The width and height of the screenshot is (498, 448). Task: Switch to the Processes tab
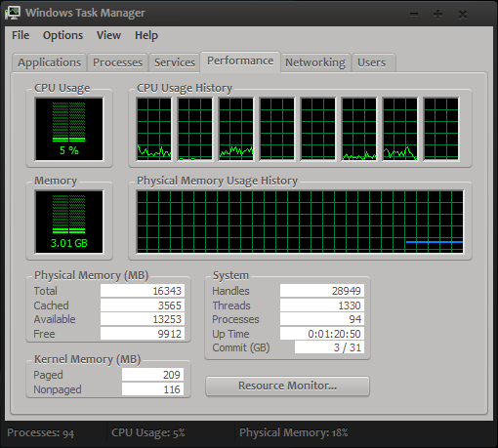[117, 62]
